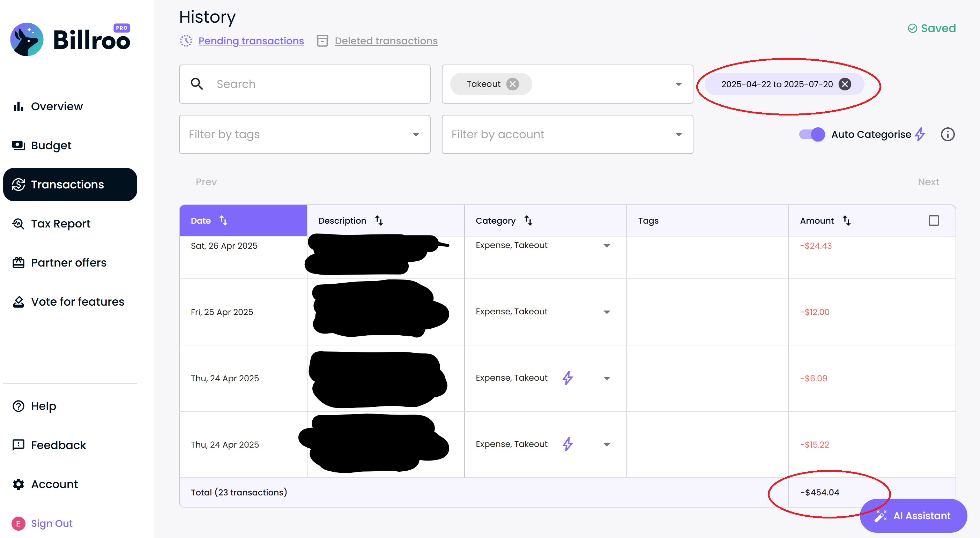This screenshot has width=980, height=538.
Task: Click the Tax Report magnifier icon
Action: [x=18, y=224]
